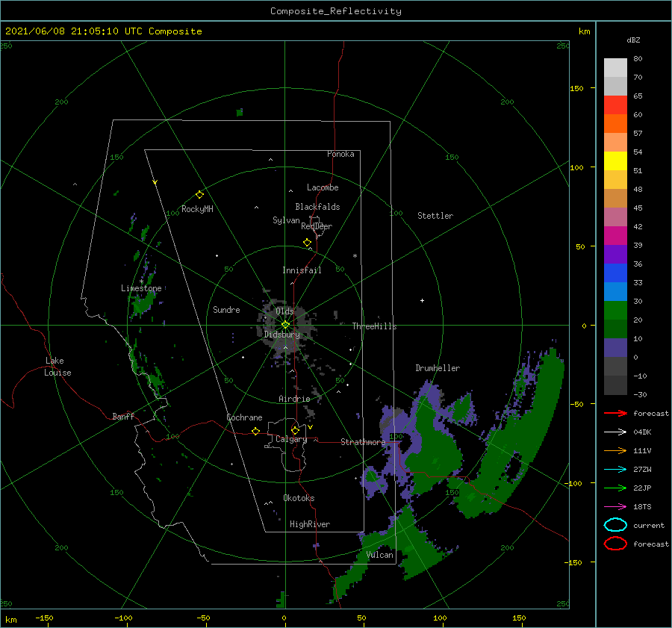Click the Sylvan label
This screenshot has height=628, width=672.
tap(286, 220)
